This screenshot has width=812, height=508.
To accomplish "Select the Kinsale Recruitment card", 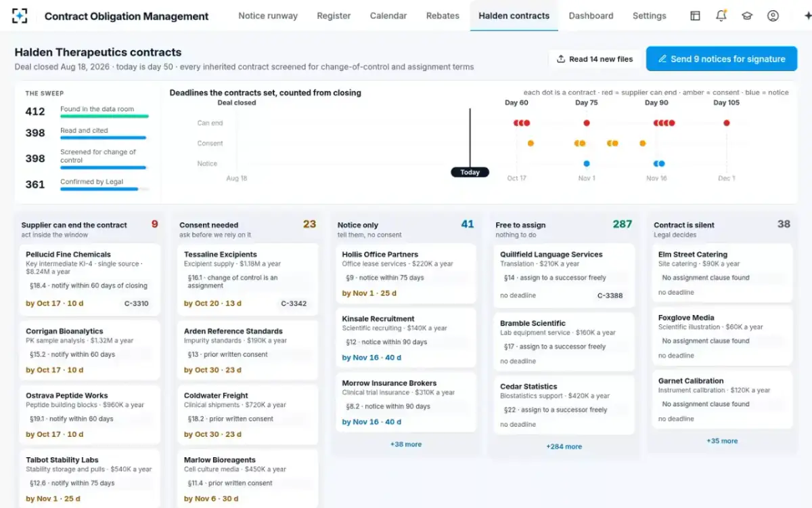I will pos(406,339).
